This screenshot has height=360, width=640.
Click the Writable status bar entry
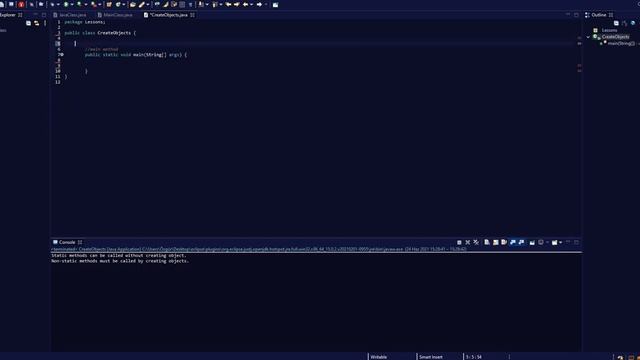[379, 357]
